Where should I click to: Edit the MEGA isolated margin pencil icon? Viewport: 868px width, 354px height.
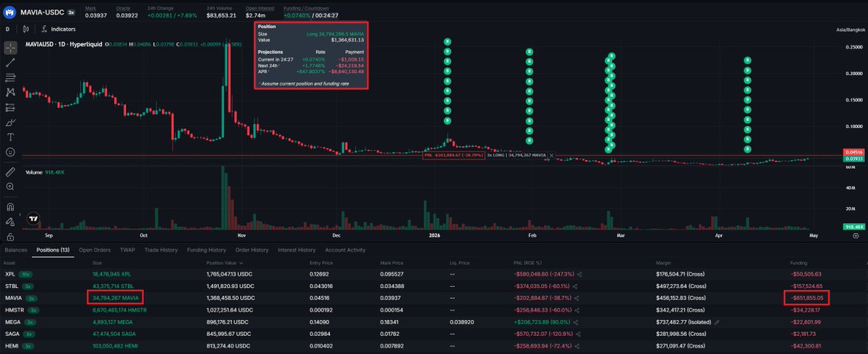click(718, 321)
